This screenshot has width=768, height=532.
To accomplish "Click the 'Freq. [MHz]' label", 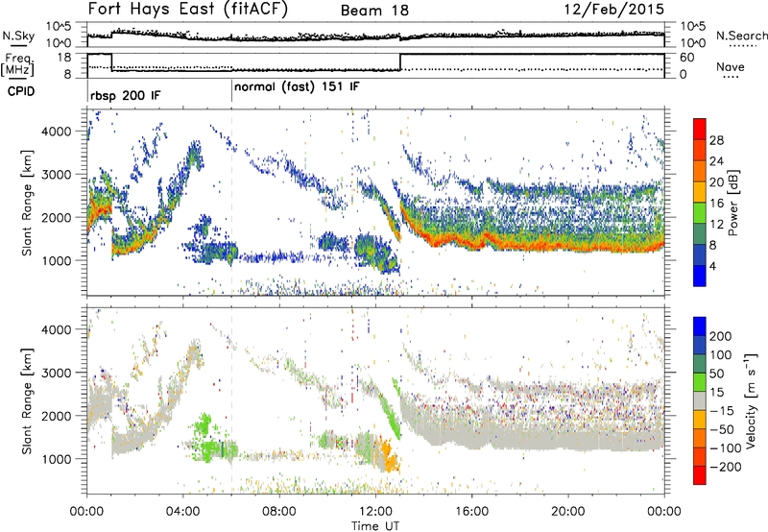I will pos(18,64).
